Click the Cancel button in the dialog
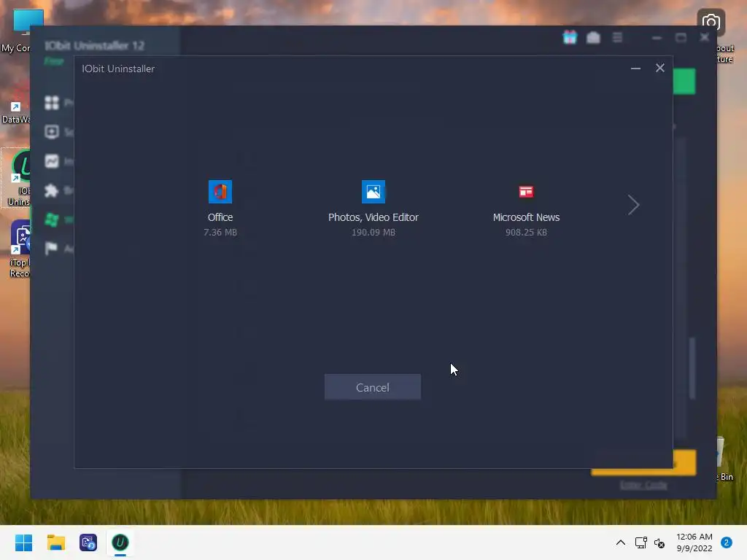 coord(373,387)
